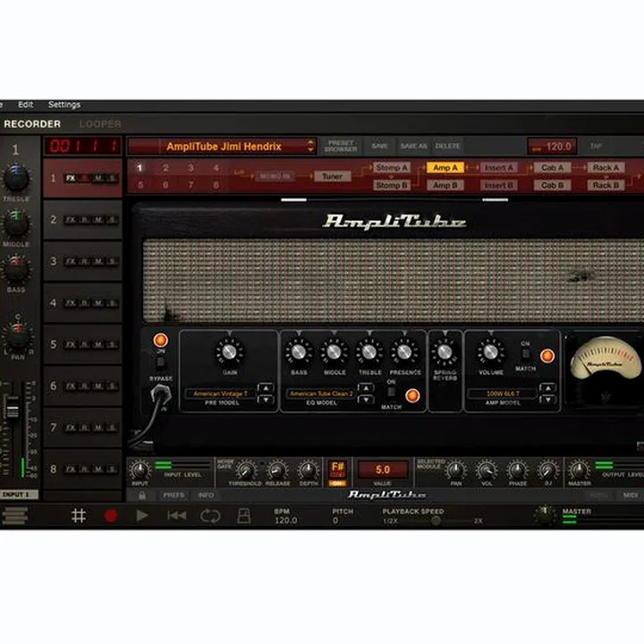This screenshot has height=644, width=644.
Task: Select signal chain routing preset 7
Action: (x=191, y=185)
